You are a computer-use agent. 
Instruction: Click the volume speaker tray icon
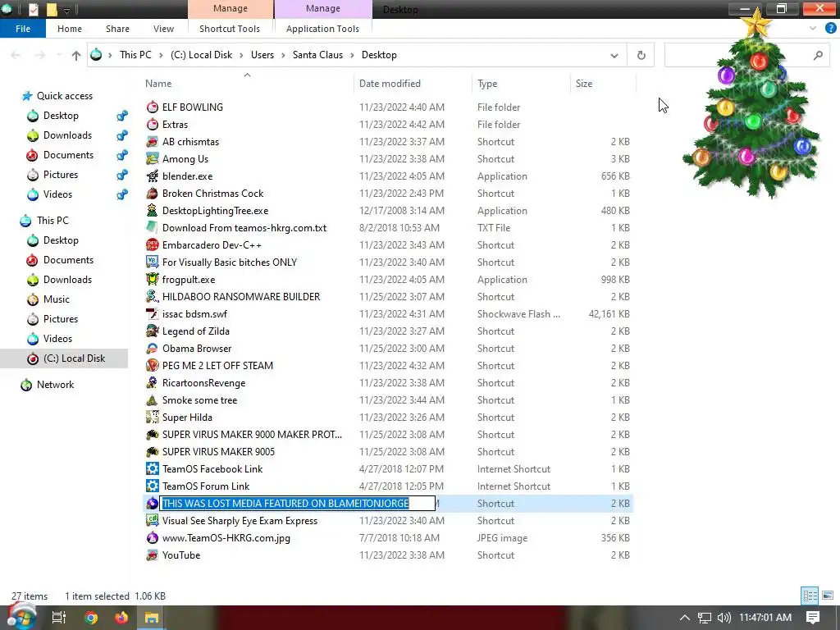(724, 618)
